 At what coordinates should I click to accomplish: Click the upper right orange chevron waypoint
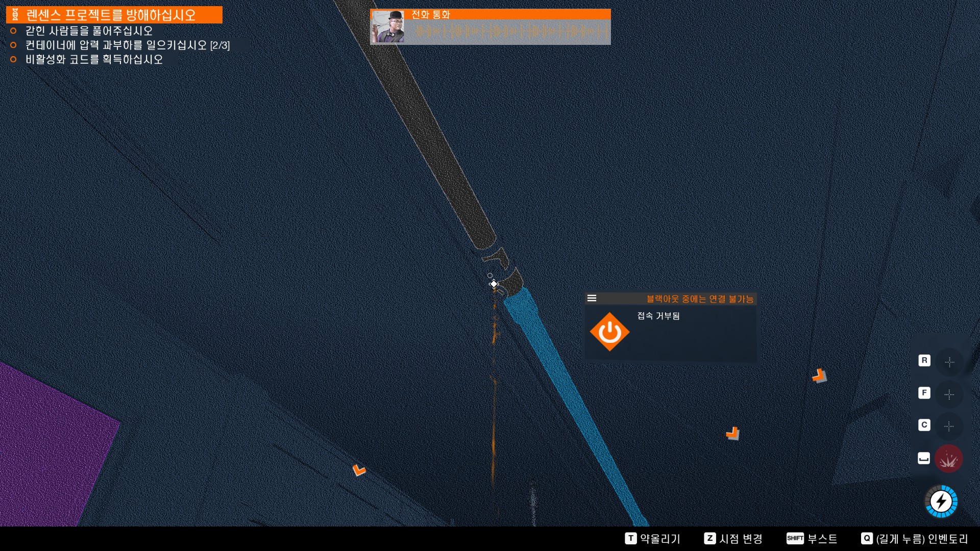pos(819,376)
